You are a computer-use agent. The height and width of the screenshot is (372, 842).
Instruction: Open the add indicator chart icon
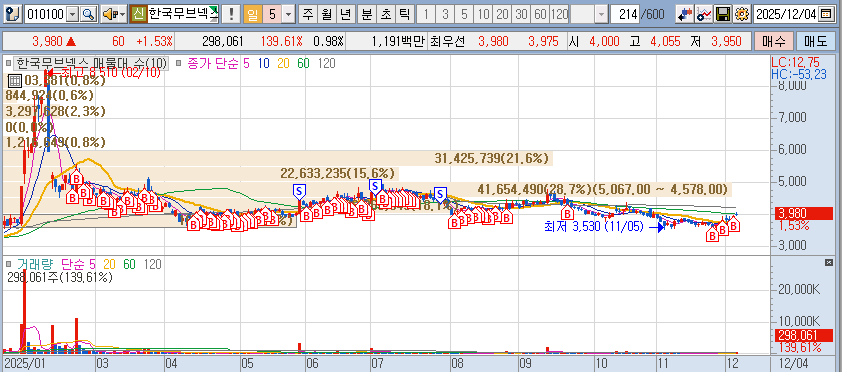coord(704,14)
